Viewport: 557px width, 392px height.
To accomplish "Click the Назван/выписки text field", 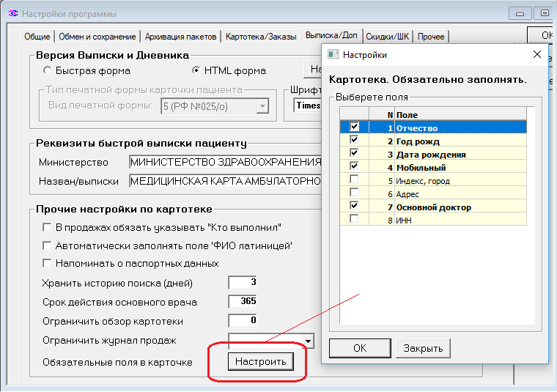I will point(225,181).
